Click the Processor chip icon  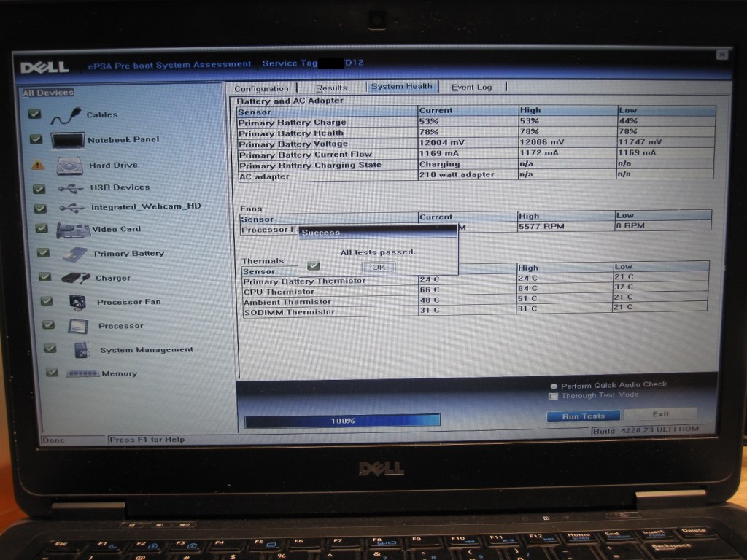tap(78, 326)
